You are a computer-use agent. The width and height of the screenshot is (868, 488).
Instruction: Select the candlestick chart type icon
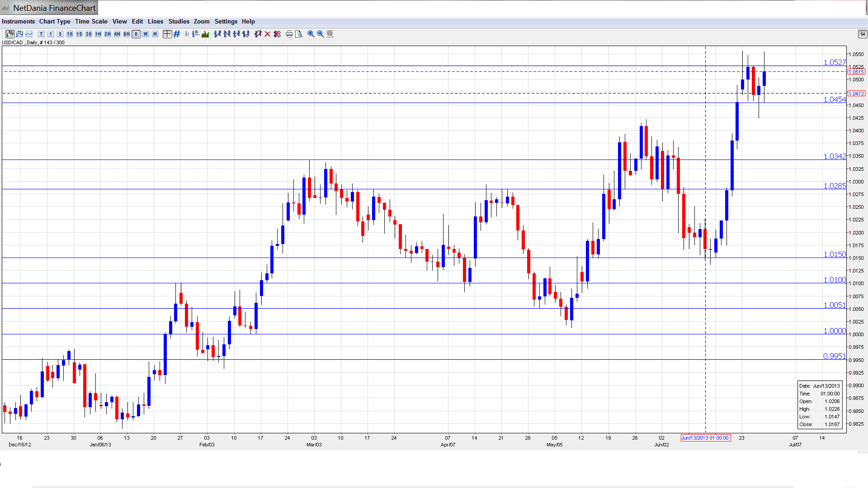pyautogui.click(x=10, y=34)
